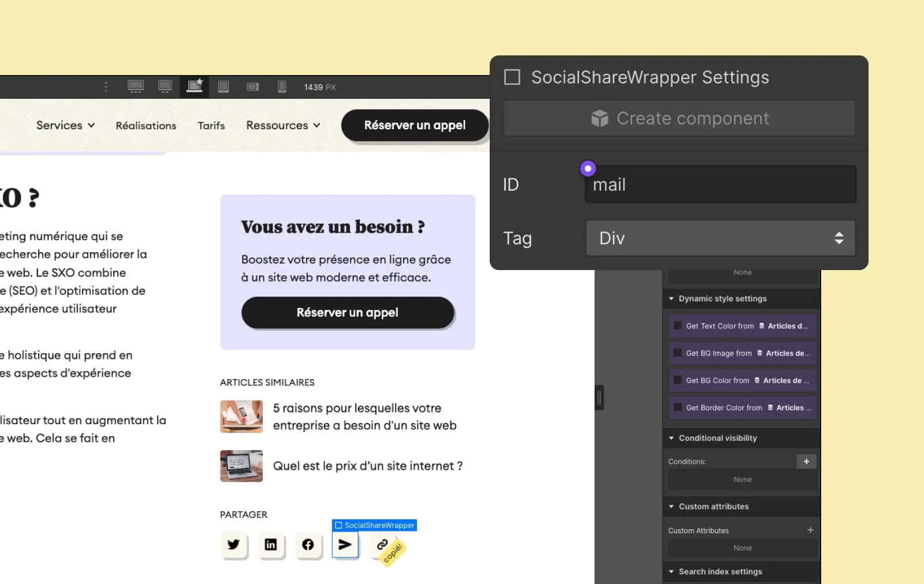Add a new visibility condition

(806, 461)
